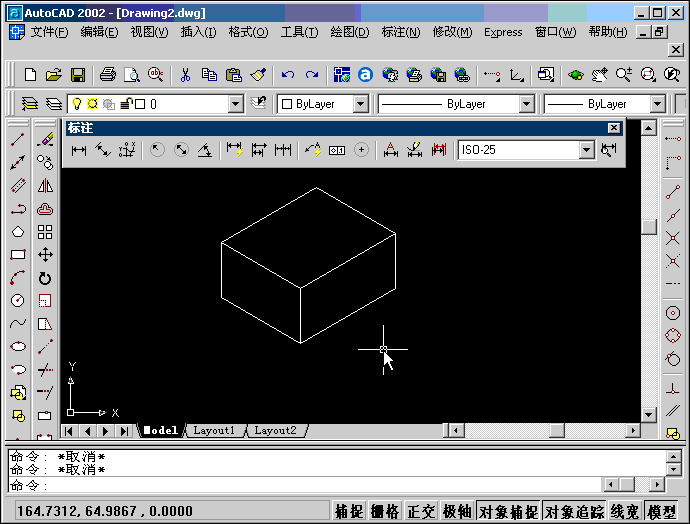690x524 pixels.
Task: Disable 对象追踪 object tracking
Action: click(x=574, y=512)
